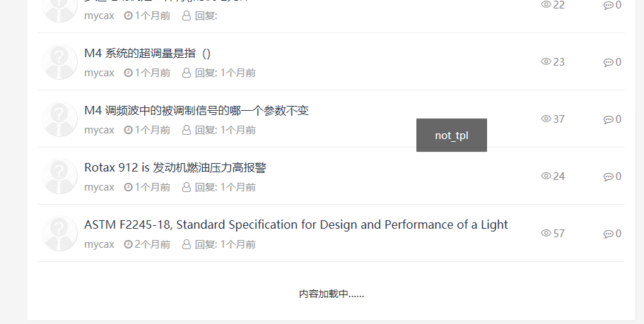
Task: Open ASTM F2245-18 Standard Specification post
Action: (x=295, y=224)
